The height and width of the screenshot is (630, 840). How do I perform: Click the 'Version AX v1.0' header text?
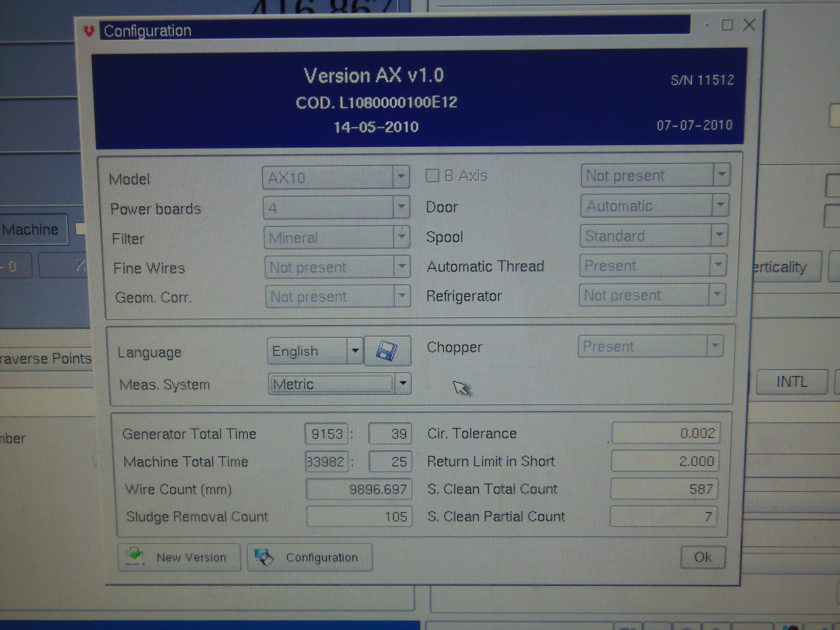(x=373, y=75)
